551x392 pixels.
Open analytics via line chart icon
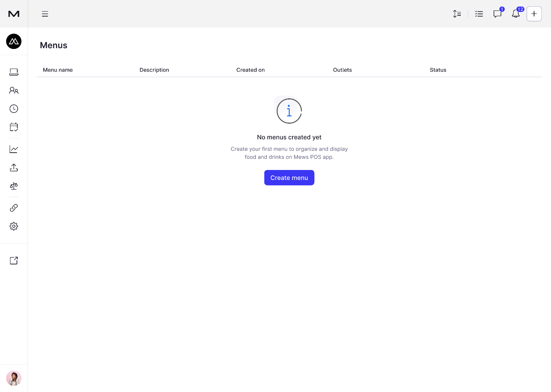pos(14,149)
